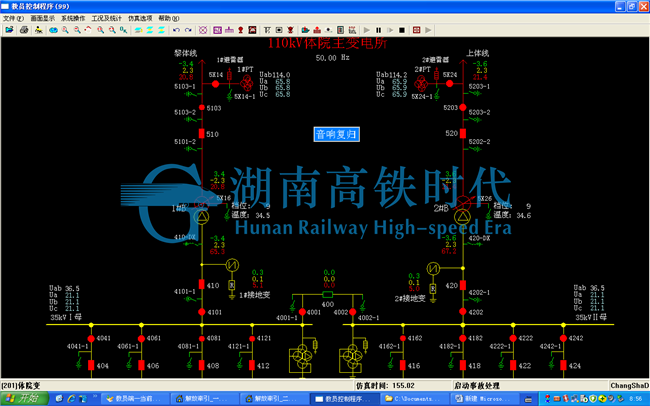Toggle feeder breaker 406
Viewport: 650px width, 406px height.
point(141,365)
